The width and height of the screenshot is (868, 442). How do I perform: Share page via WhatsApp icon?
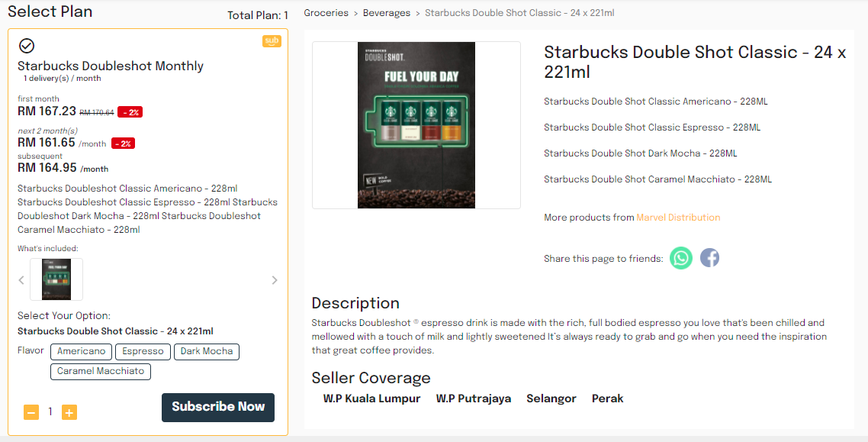click(x=681, y=258)
